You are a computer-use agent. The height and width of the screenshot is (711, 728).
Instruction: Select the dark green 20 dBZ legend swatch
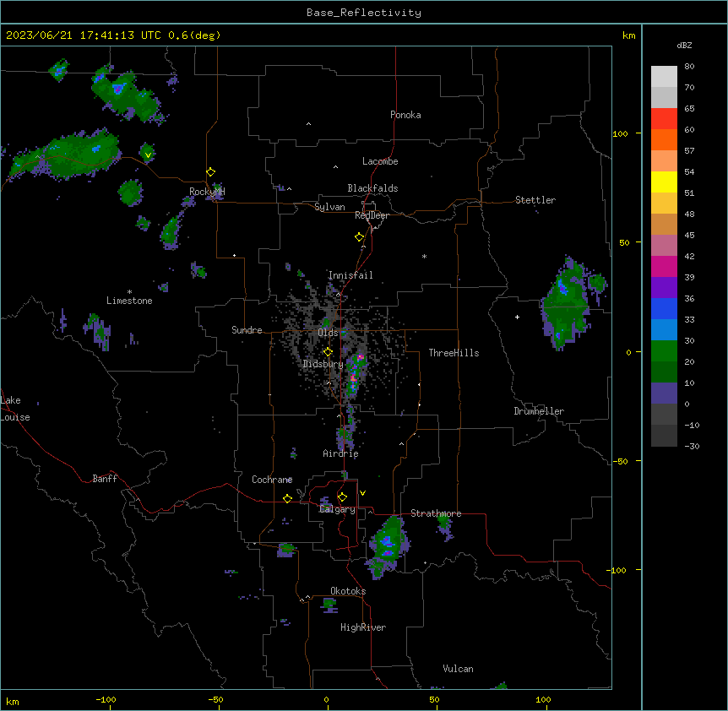coord(664,372)
